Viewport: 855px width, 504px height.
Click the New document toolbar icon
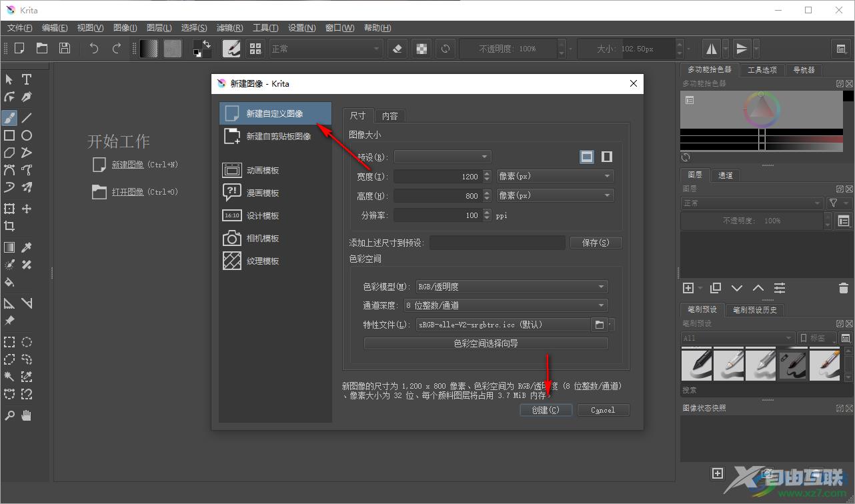[x=19, y=48]
